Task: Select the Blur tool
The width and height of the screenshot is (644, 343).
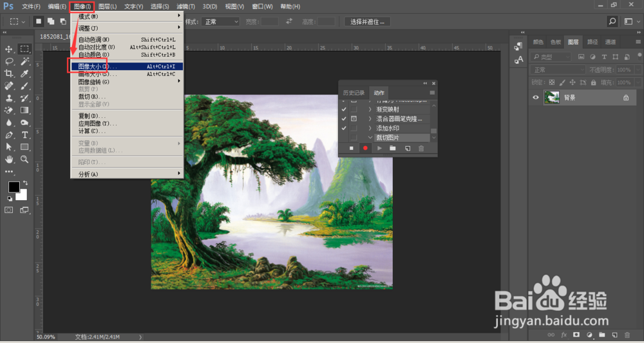Action: coord(8,123)
